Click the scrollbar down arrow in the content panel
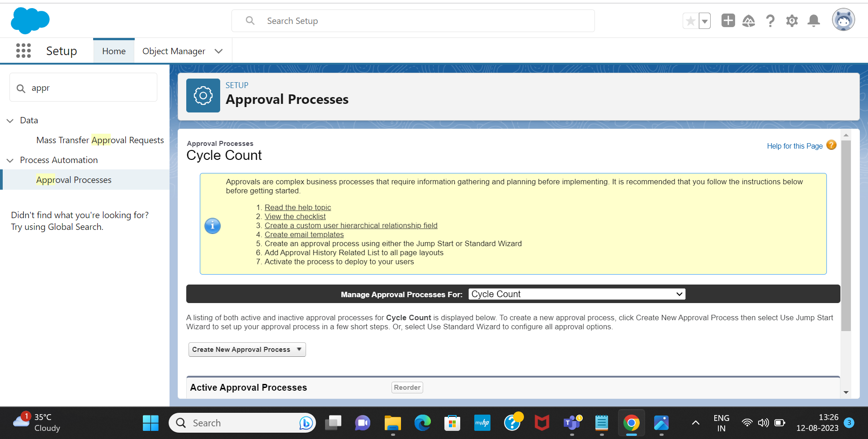Screen dimensions: 868x439 pyautogui.click(x=846, y=392)
